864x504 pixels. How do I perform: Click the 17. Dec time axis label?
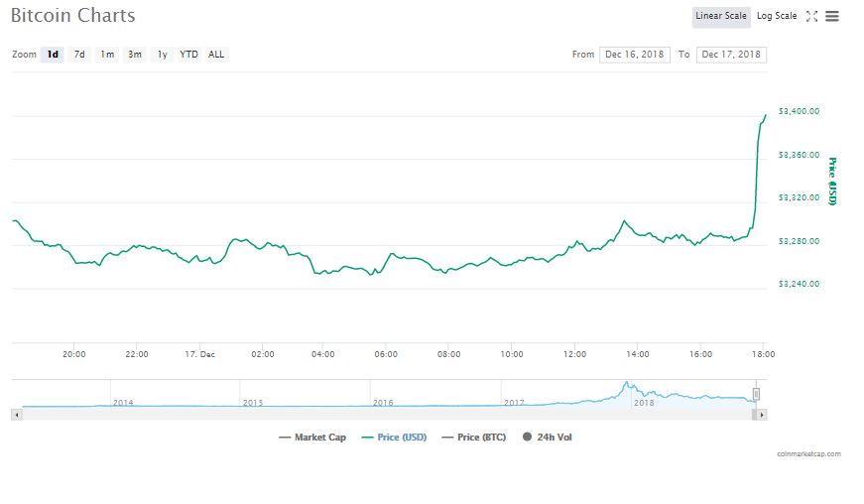click(x=199, y=354)
